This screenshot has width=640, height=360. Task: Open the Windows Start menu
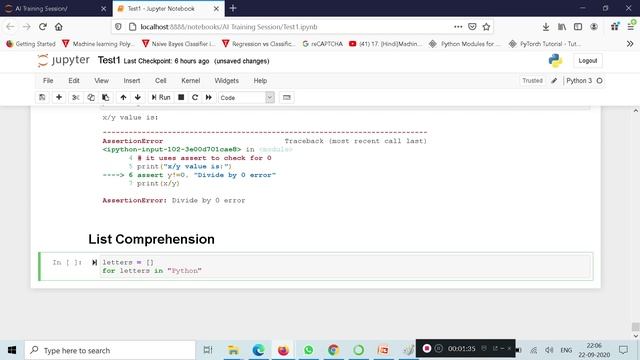[12, 350]
